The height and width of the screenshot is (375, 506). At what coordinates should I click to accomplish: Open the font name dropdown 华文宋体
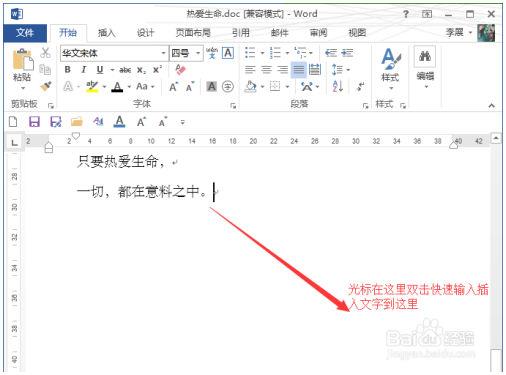[113, 53]
